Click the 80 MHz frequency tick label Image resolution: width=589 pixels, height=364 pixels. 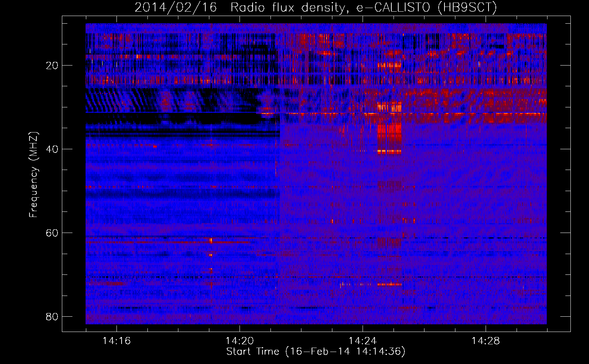pyautogui.click(x=52, y=317)
